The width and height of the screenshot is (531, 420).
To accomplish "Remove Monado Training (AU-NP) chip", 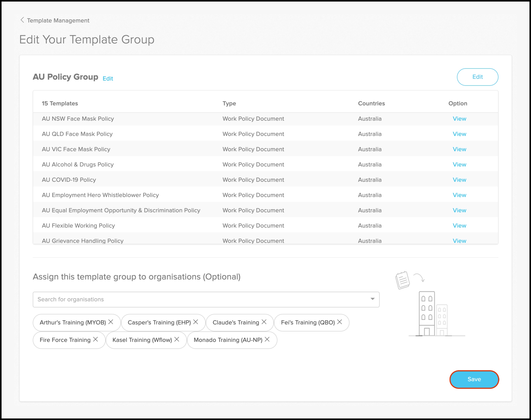I will tap(267, 339).
